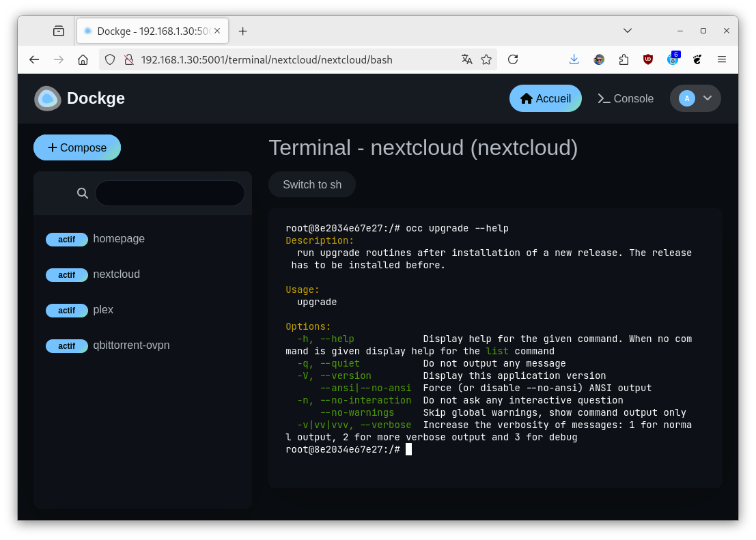The image size is (756, 540).
Task: Expand the user profile dropdown
Action: point(695,98)
